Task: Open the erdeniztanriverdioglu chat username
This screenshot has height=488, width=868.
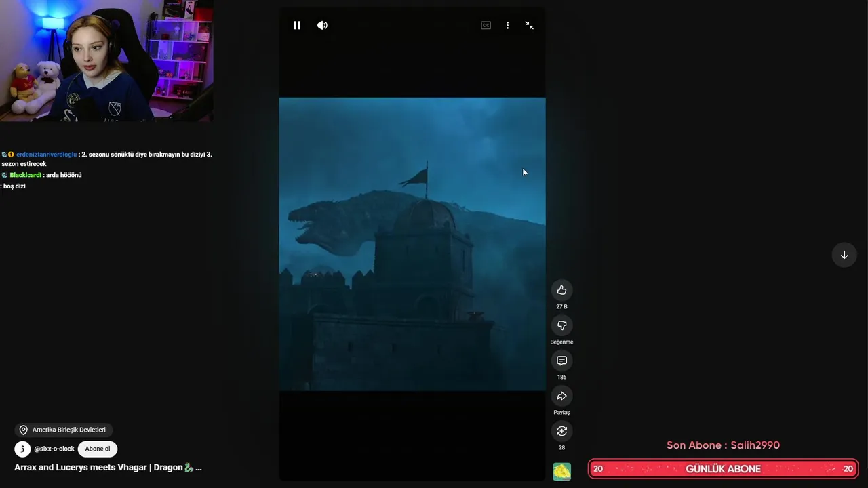Action: (46, 155)
